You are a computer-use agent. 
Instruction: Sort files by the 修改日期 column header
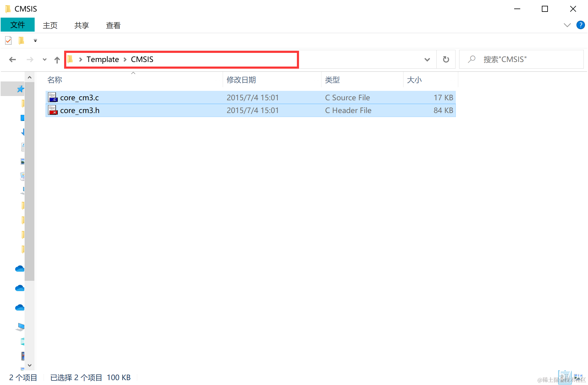pyautogui.click(x=241, y=80)
